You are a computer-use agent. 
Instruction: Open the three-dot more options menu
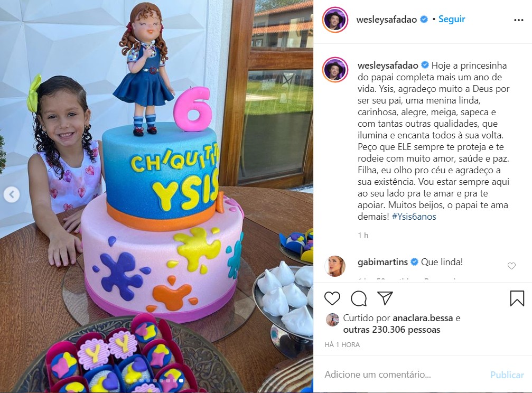pyautogui.click(x=519, y=20)
